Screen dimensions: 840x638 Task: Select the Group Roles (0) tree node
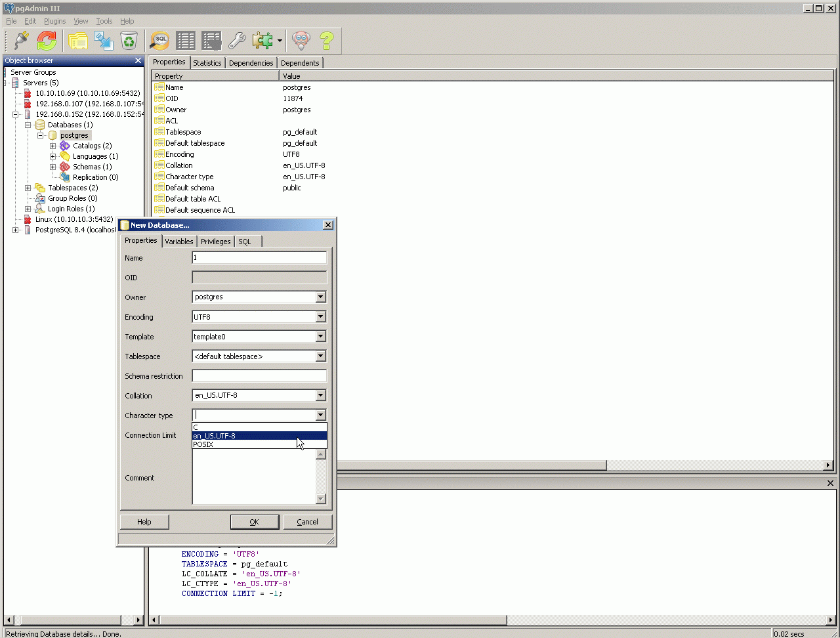72,198
